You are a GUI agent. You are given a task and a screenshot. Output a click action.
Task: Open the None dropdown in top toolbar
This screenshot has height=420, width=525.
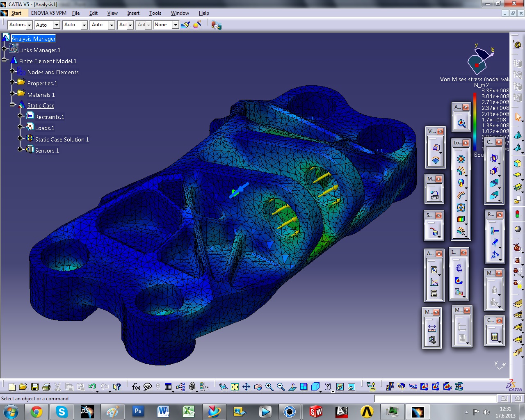[176, 25]
